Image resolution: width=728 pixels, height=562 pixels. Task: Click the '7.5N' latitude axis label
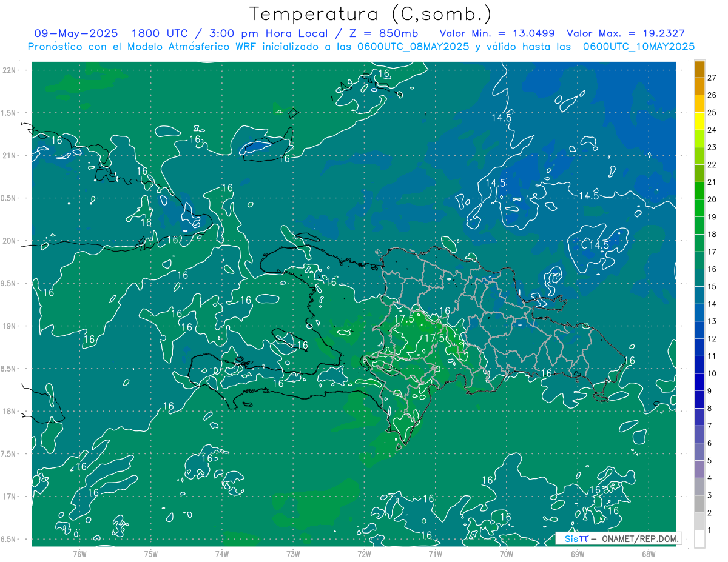pos(8,453)
